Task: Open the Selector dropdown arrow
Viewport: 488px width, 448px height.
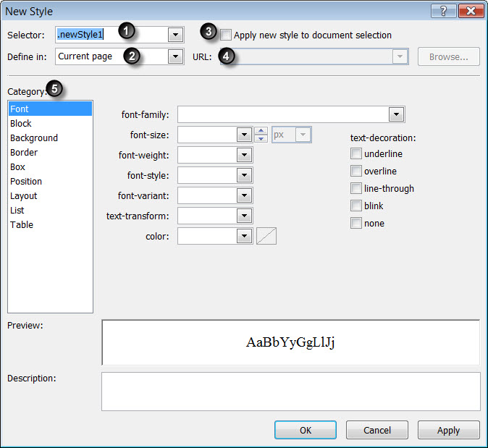Action: point(175,35)
